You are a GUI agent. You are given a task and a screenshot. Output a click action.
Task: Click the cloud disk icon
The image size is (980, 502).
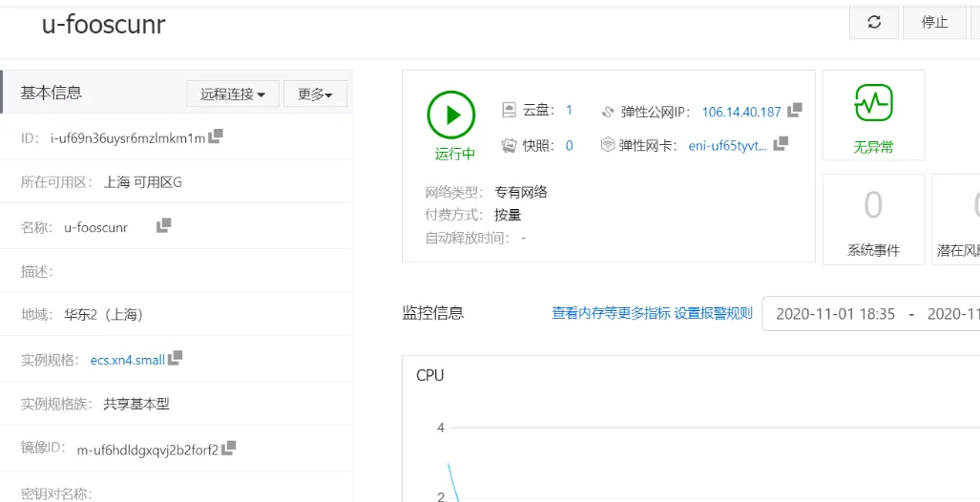[510, 111]
